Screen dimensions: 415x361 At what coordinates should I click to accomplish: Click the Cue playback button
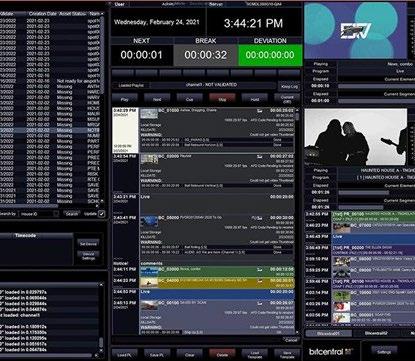pos(189,99)
